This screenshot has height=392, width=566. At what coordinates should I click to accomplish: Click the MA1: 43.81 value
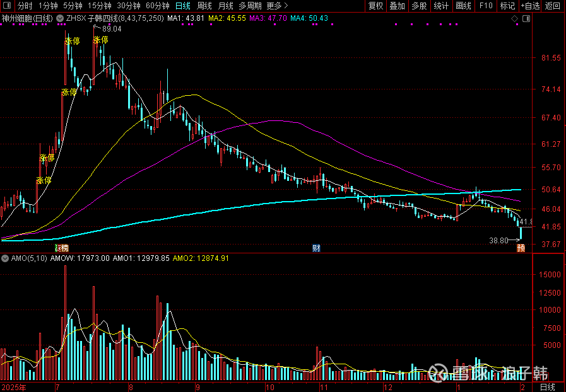186,18
